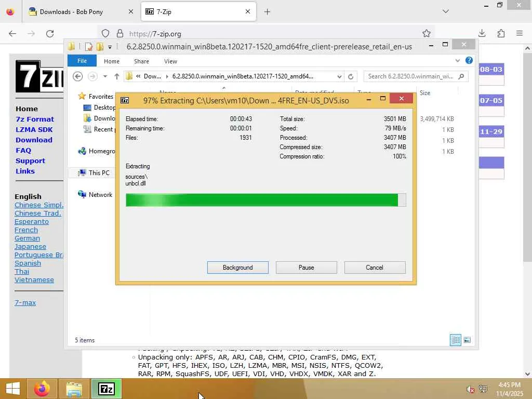
Task: Open the Links page link
Action: 25,171
